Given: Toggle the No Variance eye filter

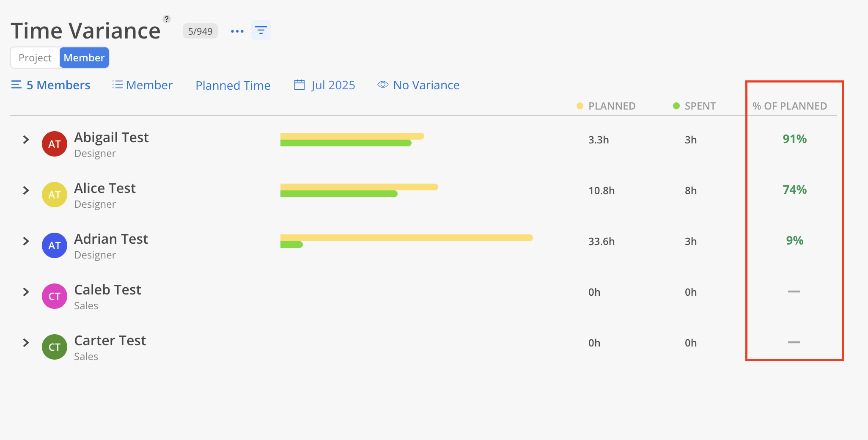Looking at the screenshot, I should pyautogui.click(x=418, y=85).
